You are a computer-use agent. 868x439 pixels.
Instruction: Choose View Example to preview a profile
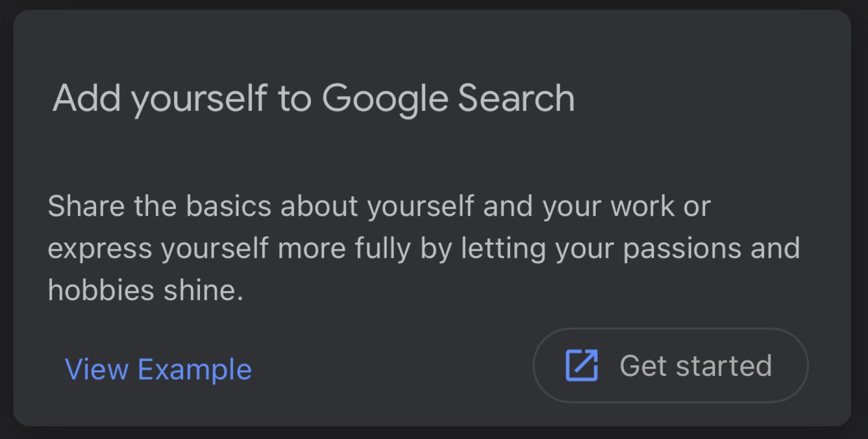pyautogui.click(x=158, y=369)
